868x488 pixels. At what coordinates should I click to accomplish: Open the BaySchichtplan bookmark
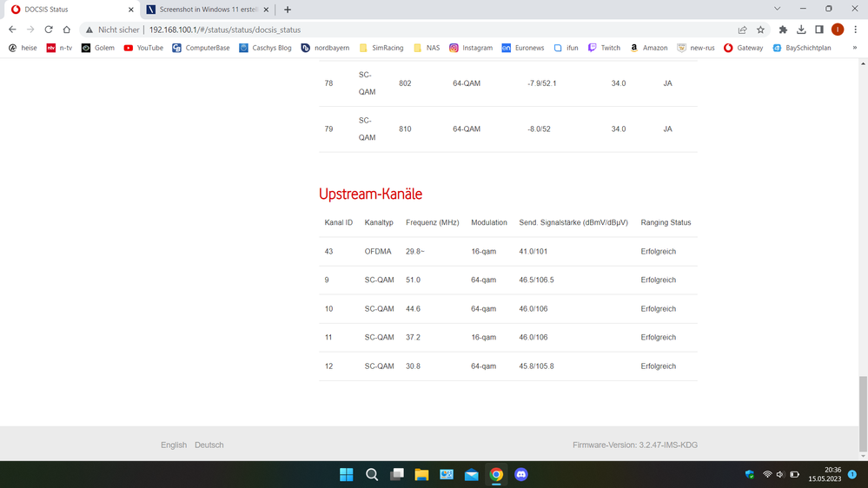(802, 48)
